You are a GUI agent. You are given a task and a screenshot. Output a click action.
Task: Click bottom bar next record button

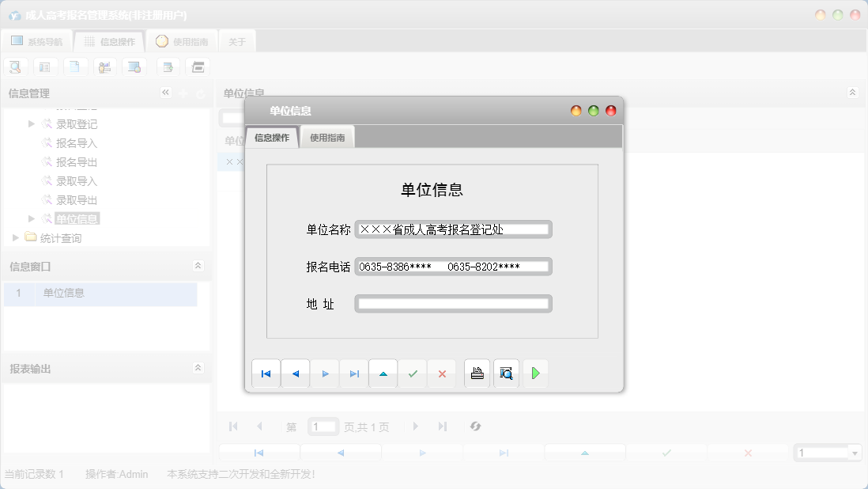(x=422, y=453)
